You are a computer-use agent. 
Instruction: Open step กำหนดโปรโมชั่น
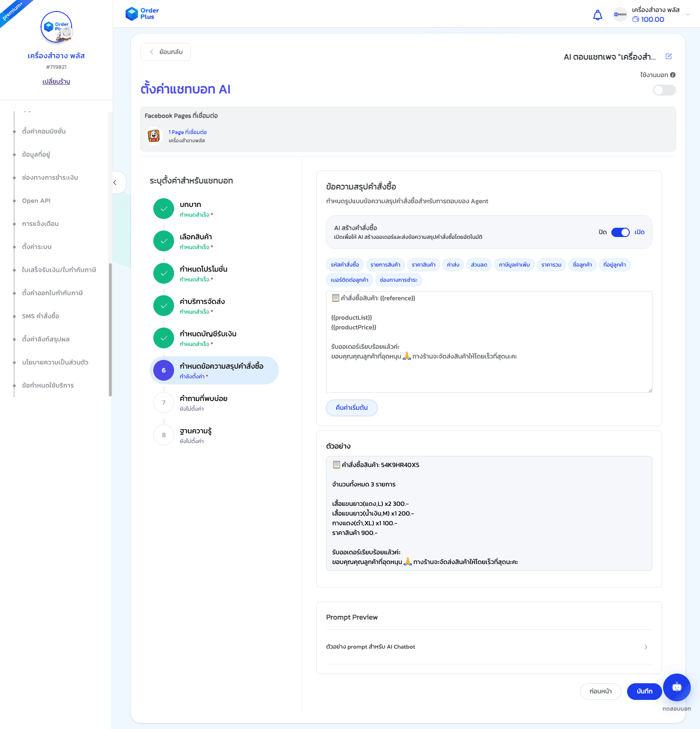(214, 273)
